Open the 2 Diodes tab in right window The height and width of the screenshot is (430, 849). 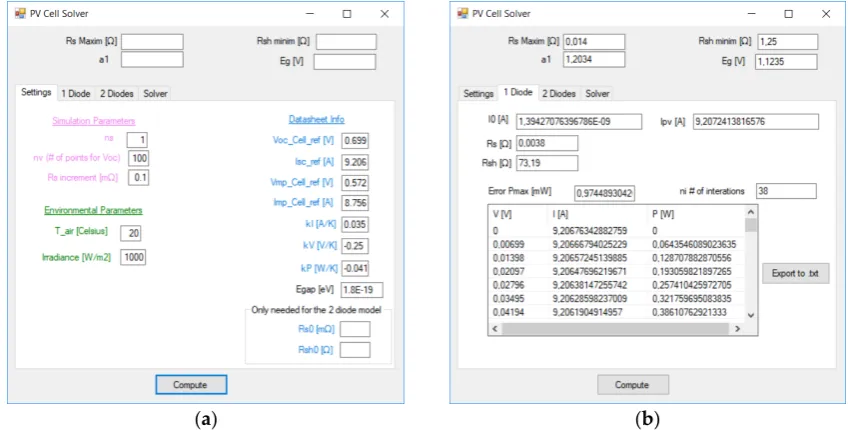point(559,93)
